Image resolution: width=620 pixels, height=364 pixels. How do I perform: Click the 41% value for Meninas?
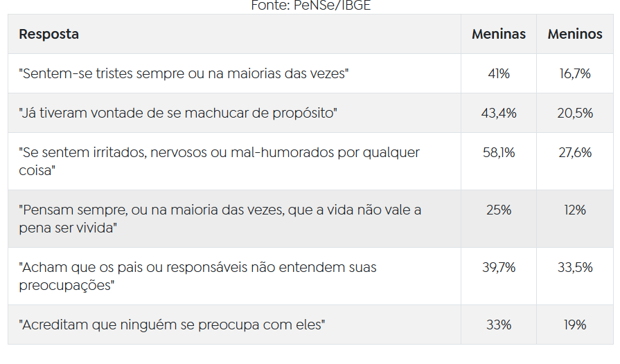(498, 73)
